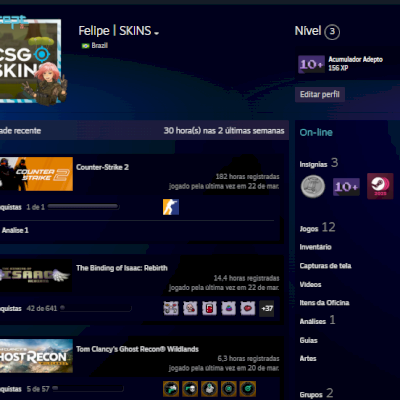Click the Nível label
400x400 pixels.
click(x=308, y=31)
